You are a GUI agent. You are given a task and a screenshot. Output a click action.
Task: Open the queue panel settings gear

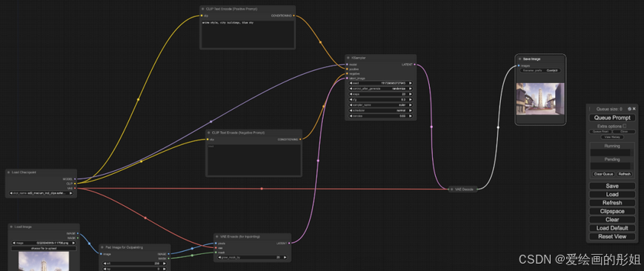(630, 109)
